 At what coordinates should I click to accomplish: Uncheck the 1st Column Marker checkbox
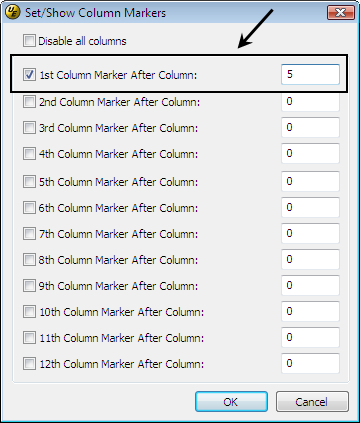click(x=29, y=74)
